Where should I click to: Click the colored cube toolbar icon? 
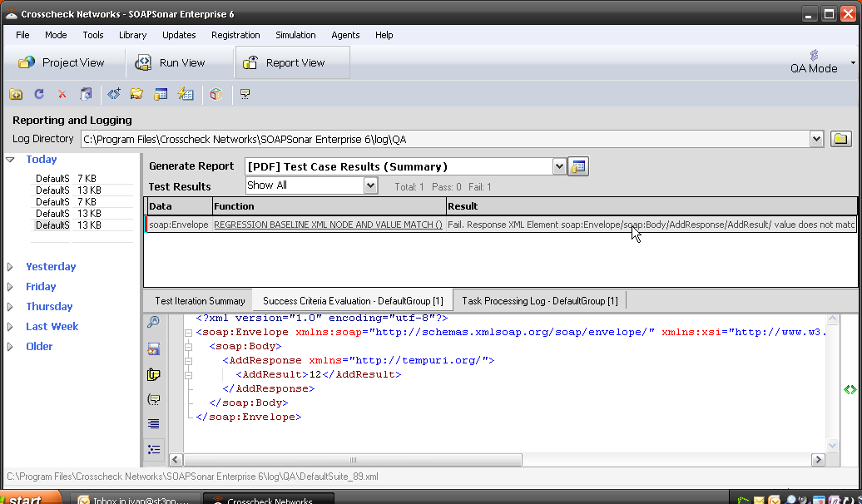click(x=216, y=94)
